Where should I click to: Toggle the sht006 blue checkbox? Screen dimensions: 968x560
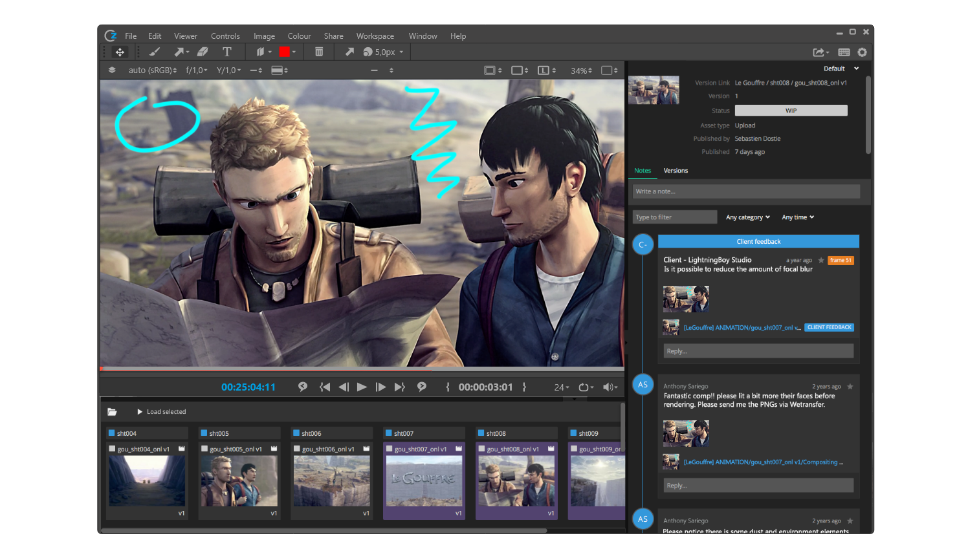(296, 433)
